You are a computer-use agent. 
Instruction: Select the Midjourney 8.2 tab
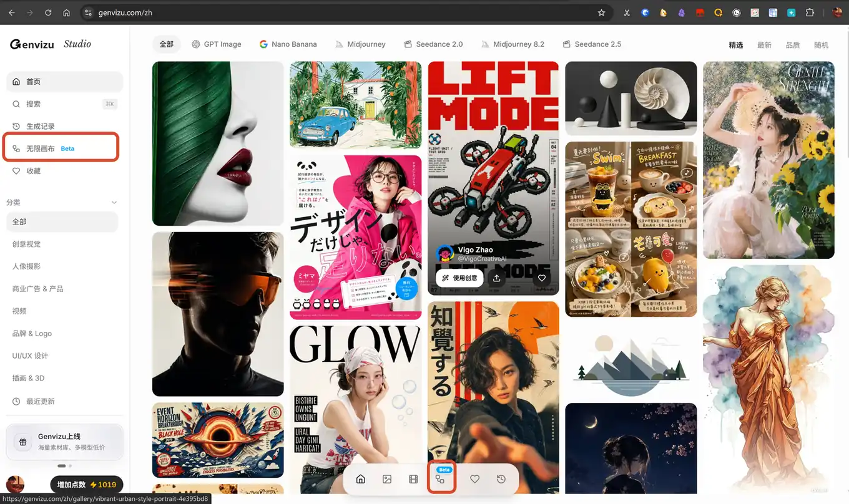point(513,44)
